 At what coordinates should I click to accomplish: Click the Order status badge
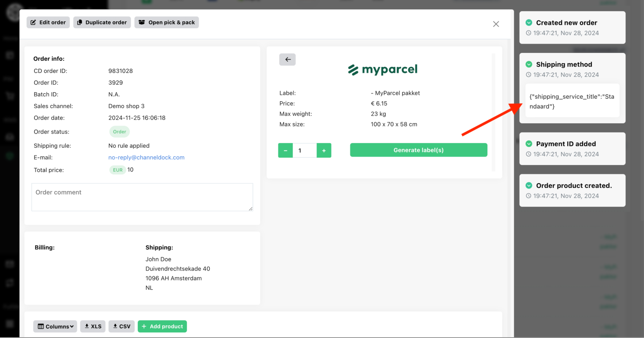[x=120, y=132]
